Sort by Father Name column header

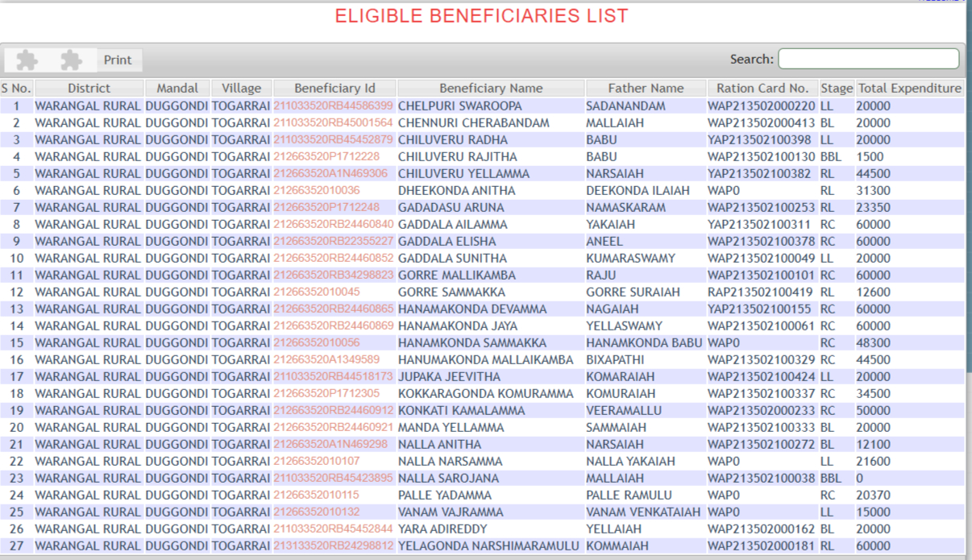tap(646, 88)
